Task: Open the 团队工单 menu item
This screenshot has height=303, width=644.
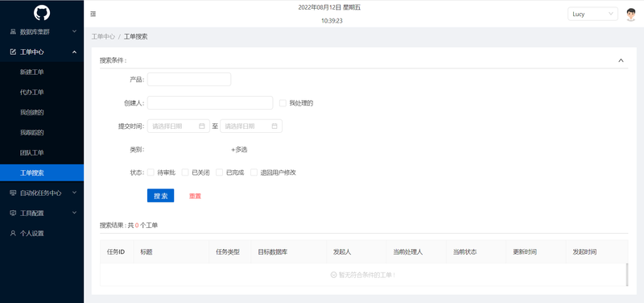Action: click(42, 152)
